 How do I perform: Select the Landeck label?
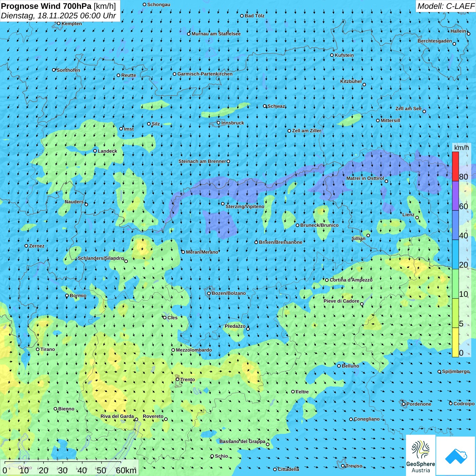point(107,151)
